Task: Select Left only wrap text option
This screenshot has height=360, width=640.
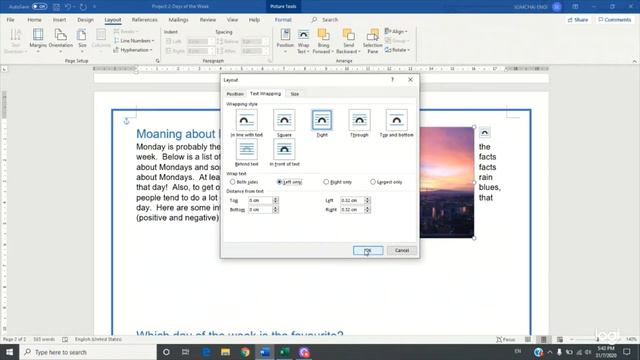Action: coord(289,182)
